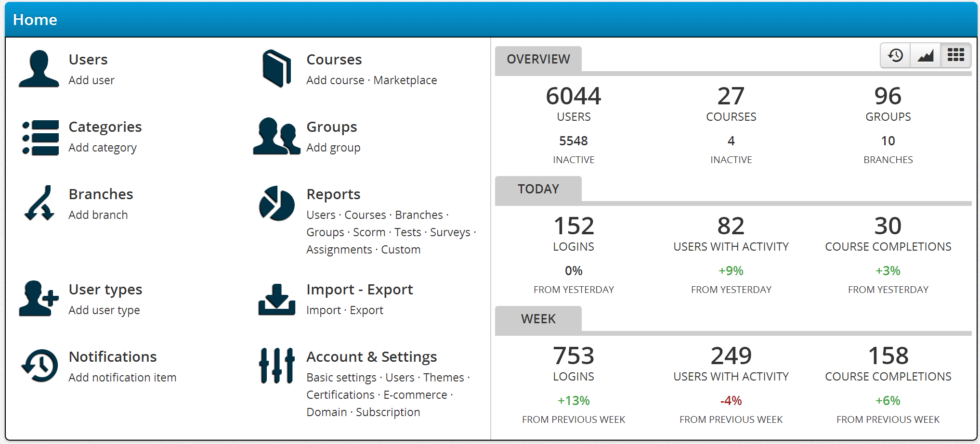This screenshot has width=980, height=444.
Task: Expand the OVERVIEW section header
Action: [x=537, y=59]
